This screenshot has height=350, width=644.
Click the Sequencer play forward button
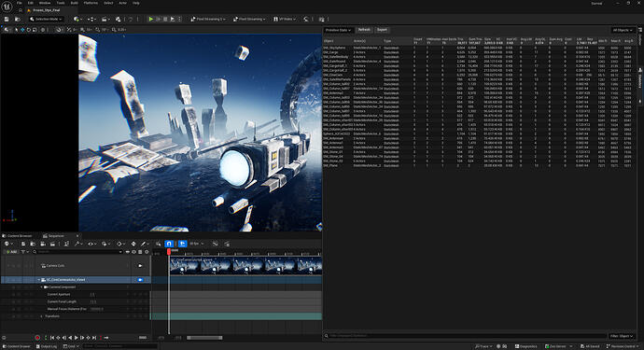point(76,338)
